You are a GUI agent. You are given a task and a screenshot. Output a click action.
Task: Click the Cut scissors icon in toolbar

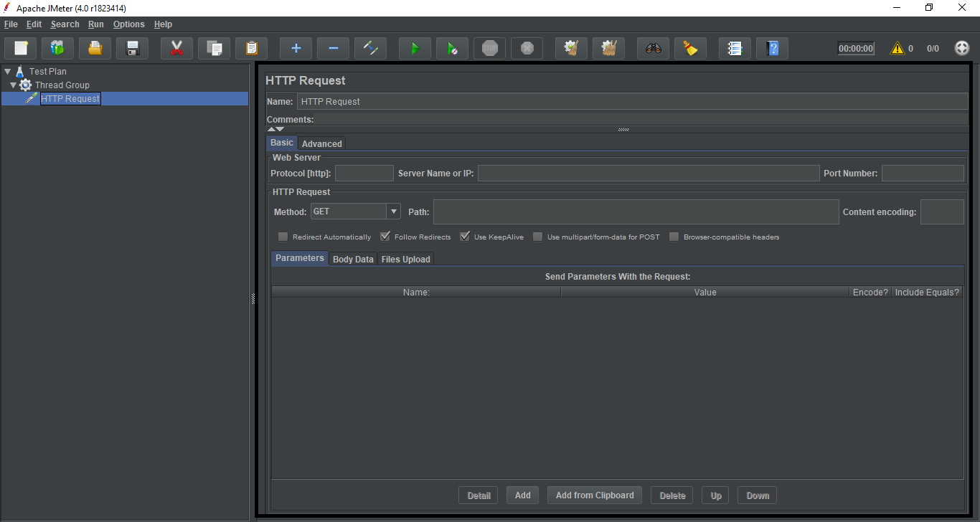(x=176, y=49)
